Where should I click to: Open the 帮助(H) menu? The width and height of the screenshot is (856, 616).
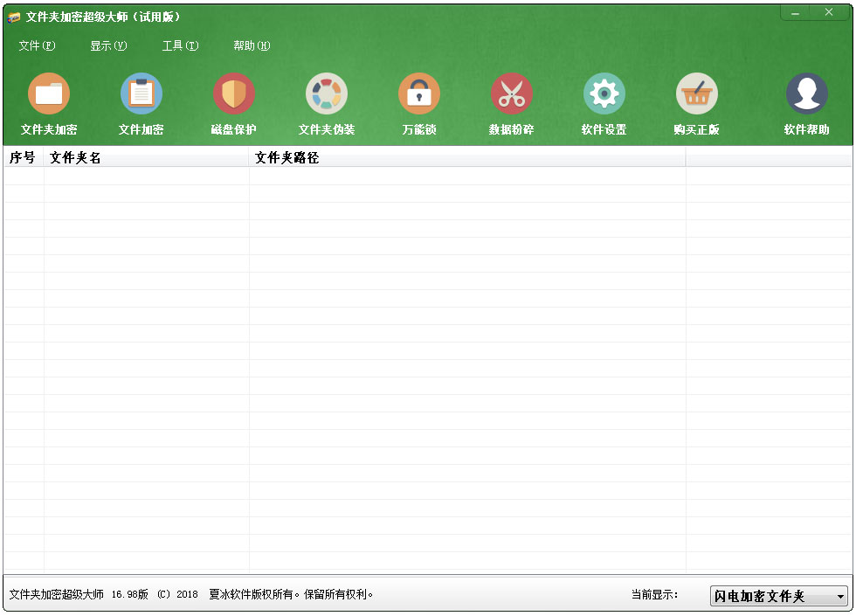click(x=252, y=46)
